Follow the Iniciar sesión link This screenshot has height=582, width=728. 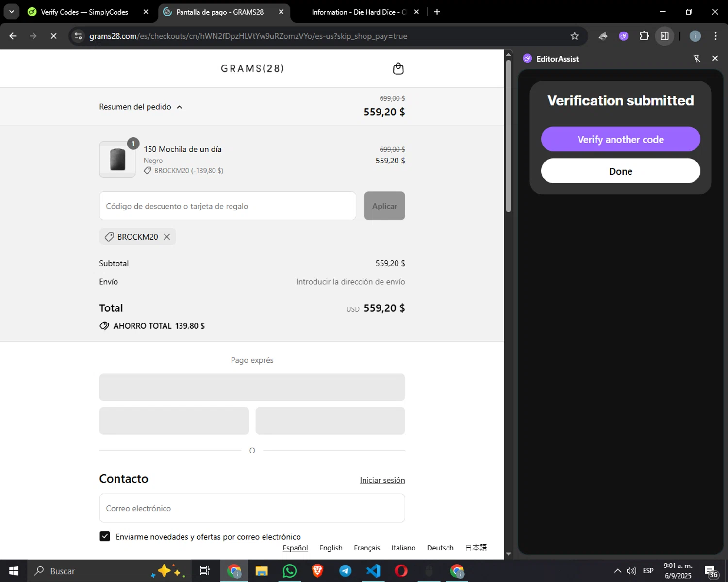coord(382,480)
